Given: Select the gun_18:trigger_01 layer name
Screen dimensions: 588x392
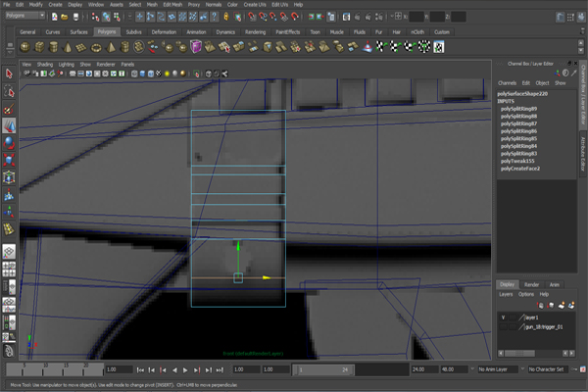Looking at the screenshot, I should [544, 327].
